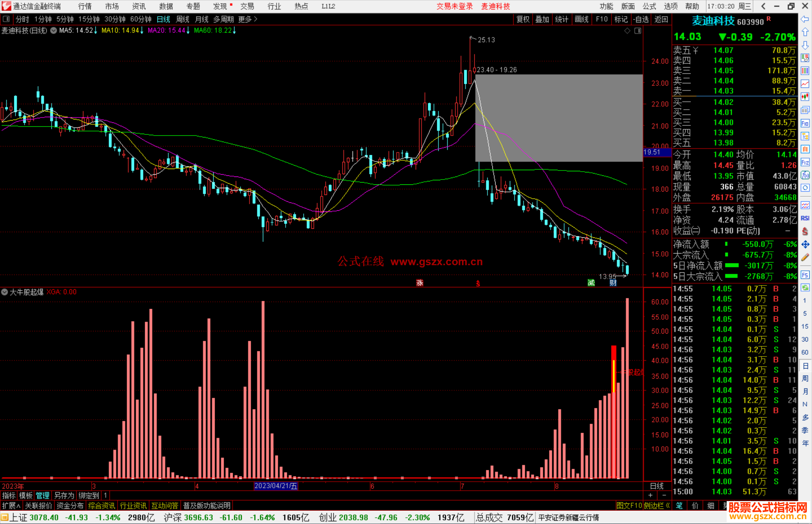This screenshot has width=812, height=524.
Task: Select the pencil drawing tool icon
Action: point(805,258)
